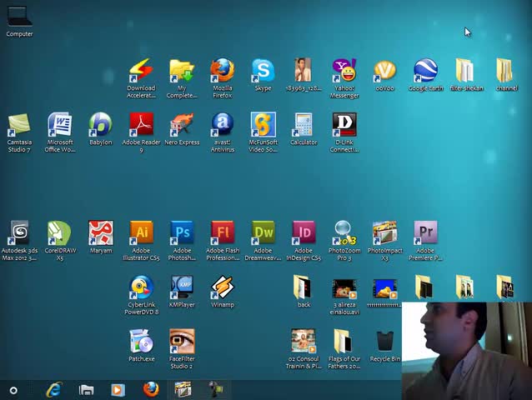The width and height of the screenshot is (532, 400).
Task: Open the ooVoo shortcut
Action: click(x=384, y=74)
